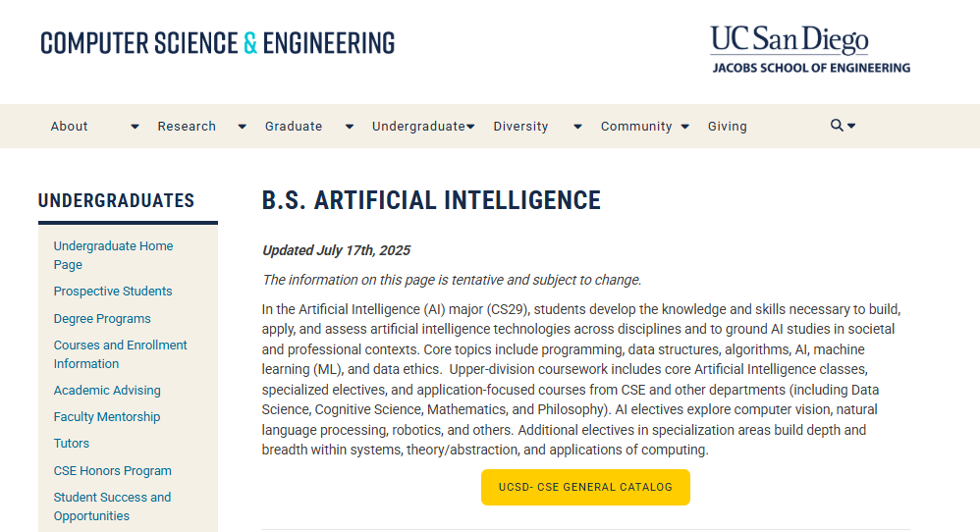This screenshot has width=980, height=532.
Task: Open the Prospective Students link
Action: tap(113, 292)
